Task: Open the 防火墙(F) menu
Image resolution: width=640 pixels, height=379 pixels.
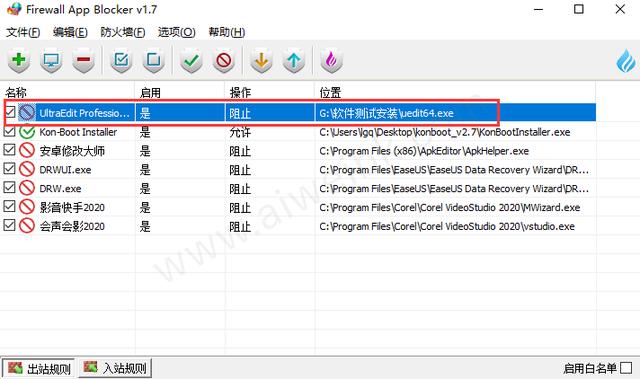Action: pos(123,32)
